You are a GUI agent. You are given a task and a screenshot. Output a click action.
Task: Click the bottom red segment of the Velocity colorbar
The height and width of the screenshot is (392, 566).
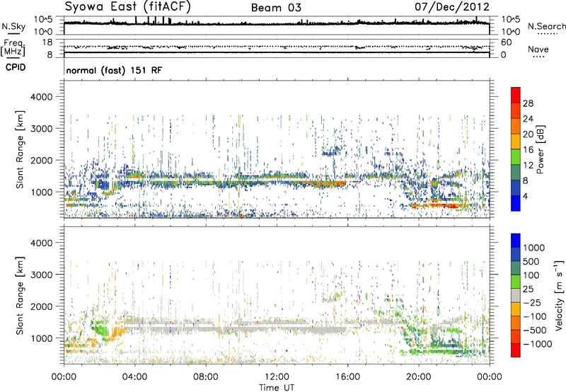coord(516,350)
